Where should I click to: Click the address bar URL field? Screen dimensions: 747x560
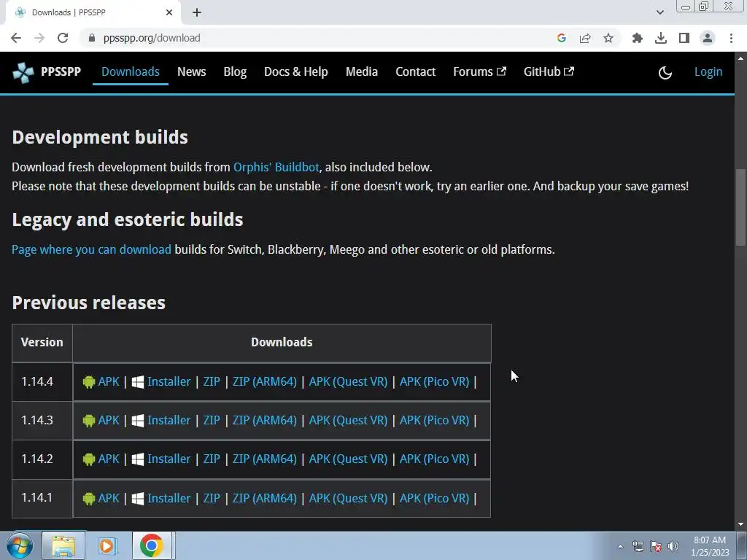(314, 38)
